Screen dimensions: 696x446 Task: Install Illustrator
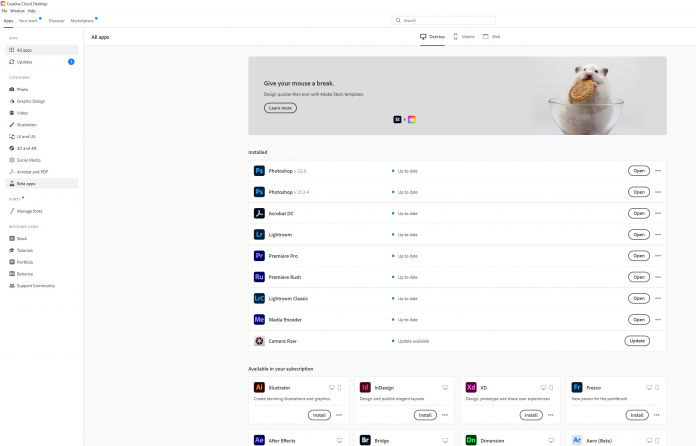[x=319, y=415]
